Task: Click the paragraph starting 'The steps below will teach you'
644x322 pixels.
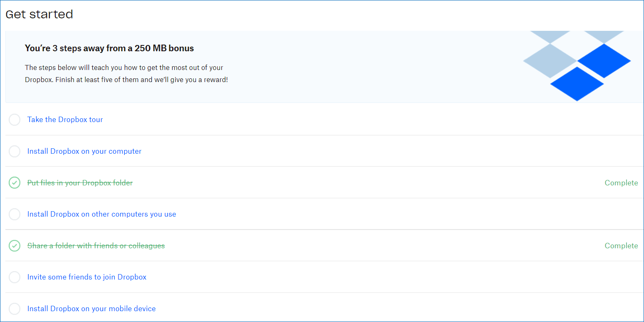Action: tap(126, 73)
